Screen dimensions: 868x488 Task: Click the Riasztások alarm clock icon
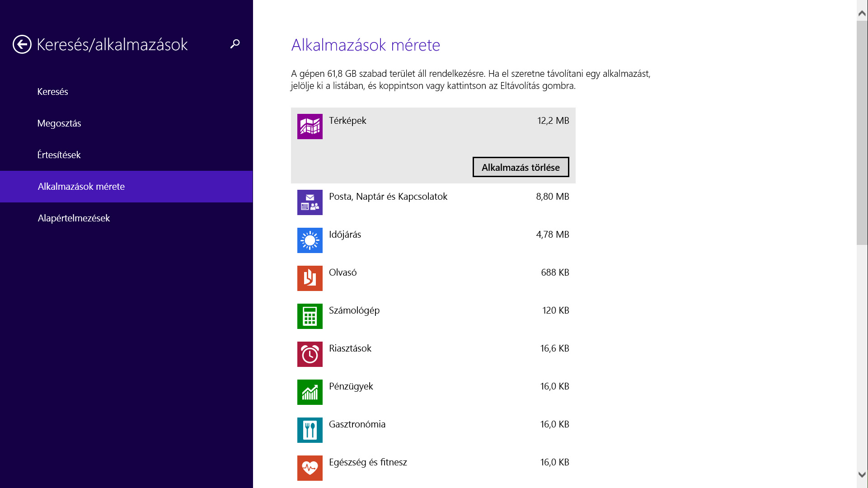coord(310,354)
